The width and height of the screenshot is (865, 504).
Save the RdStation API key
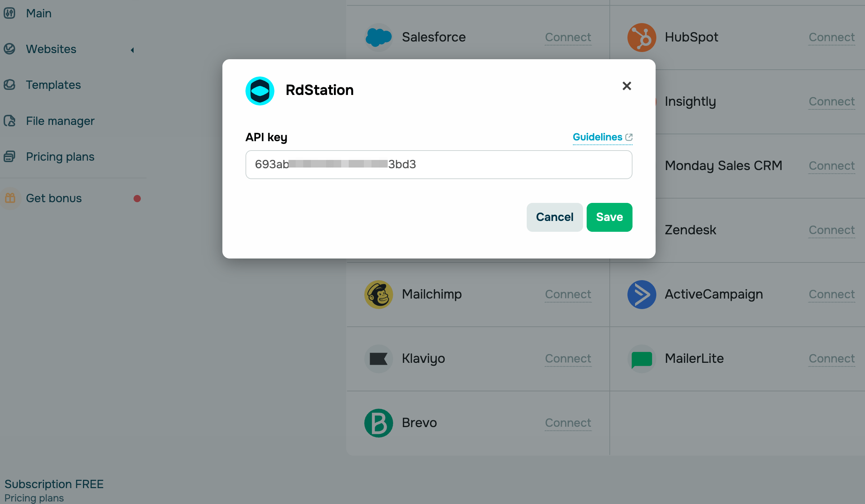pyautogui.click(x=609, y=217)
